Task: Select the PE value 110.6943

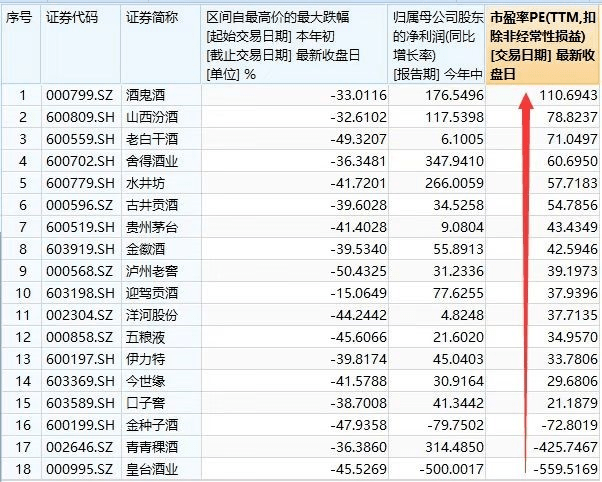Action: [562, 95]
